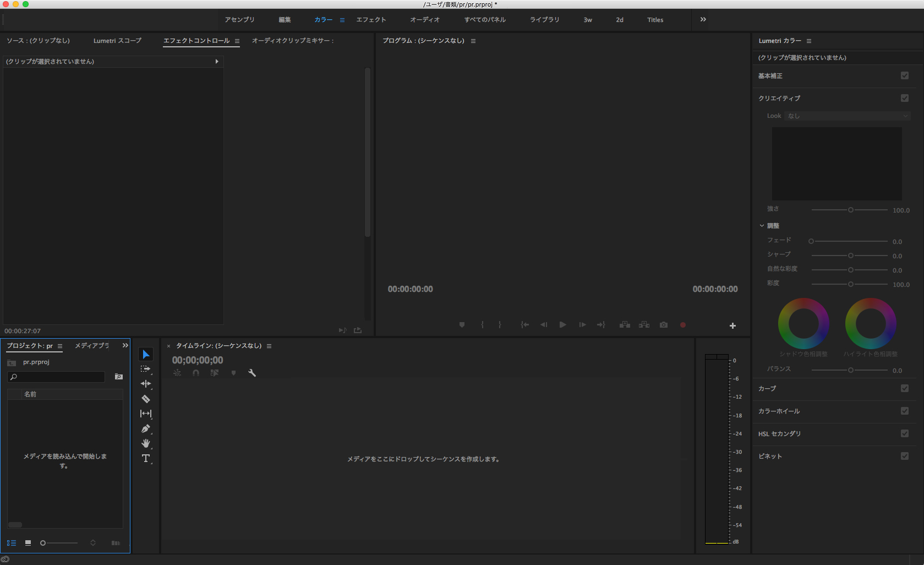Select the Selection tool arrow
The height and width of the screenshot is (565, 924).
(146, 354)
